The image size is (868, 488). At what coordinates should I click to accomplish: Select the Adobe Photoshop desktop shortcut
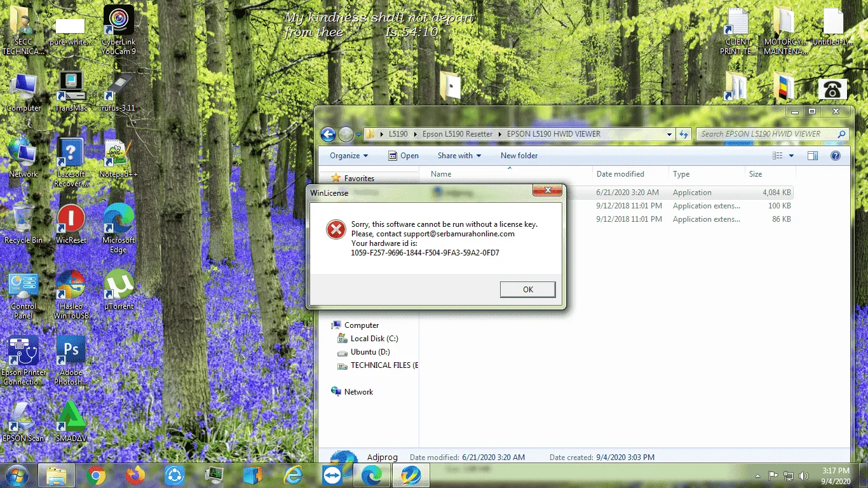(71, 361)
